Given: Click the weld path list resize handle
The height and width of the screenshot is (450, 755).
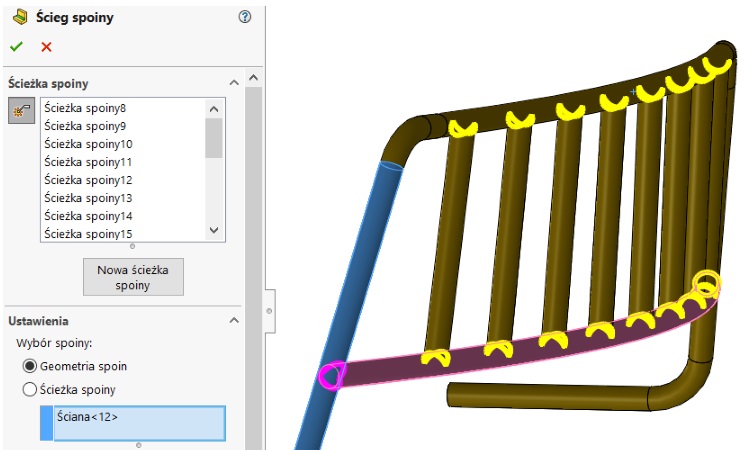Looking at the screenshot, I should [x=132, y=246].
